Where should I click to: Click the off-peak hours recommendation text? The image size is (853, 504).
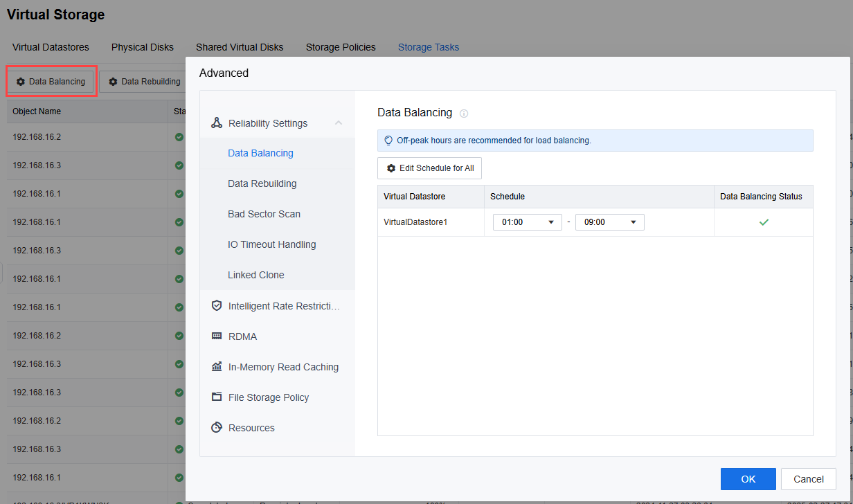tap(494, 141)
